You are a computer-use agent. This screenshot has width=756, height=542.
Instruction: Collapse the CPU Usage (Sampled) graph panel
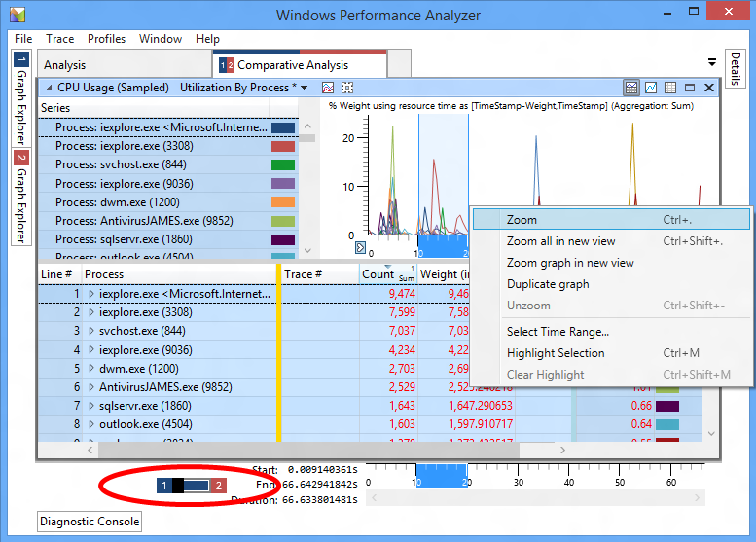point(49,88)
